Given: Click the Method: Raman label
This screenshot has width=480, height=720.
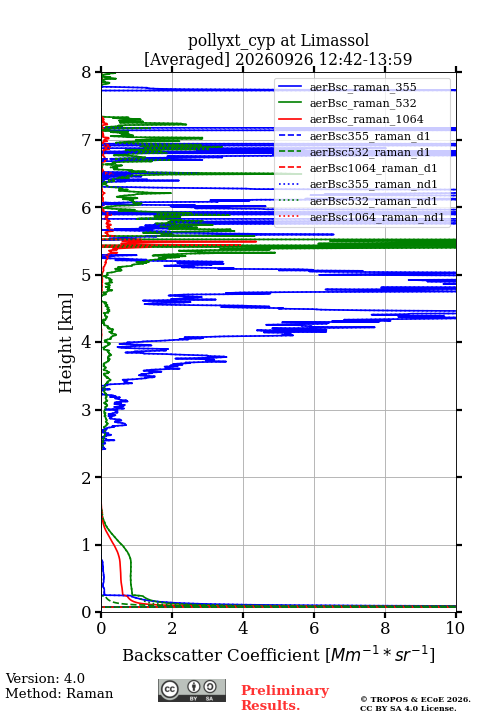Looking at the screenshot, I should click(x=59, y=693).
